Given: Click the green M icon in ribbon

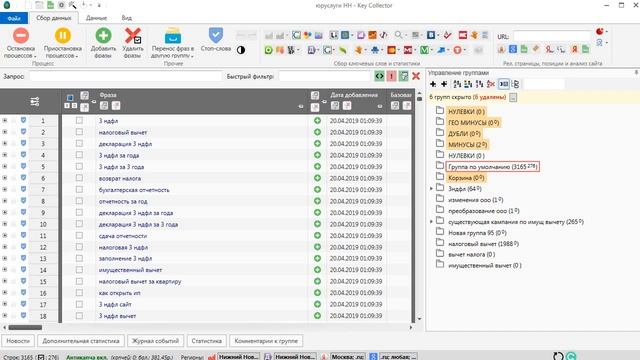Looking at the screenshot, I should click(x=424, y=50).
